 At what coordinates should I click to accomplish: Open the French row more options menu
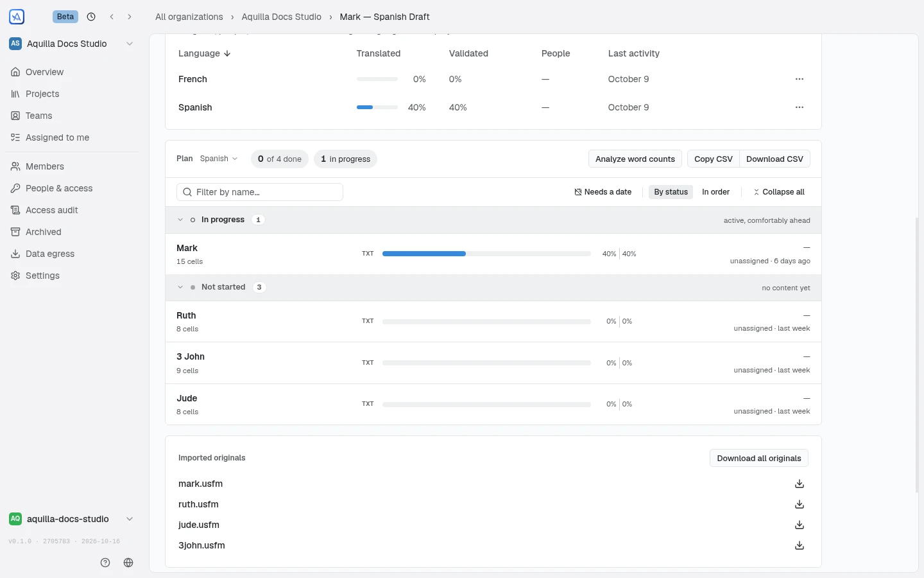pyautogui.click(x=800, y=79)
